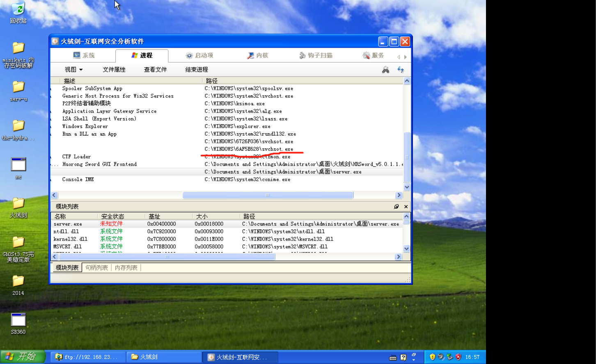Switch to the 启动项 tab
The image size is (596, 364).
tap(199, 55)
